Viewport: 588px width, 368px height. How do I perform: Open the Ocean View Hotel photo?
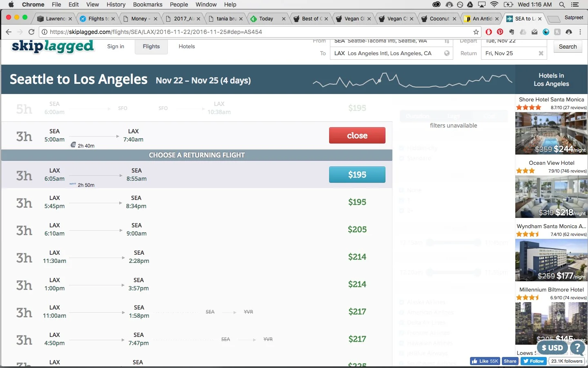click(x=551, y=196)
